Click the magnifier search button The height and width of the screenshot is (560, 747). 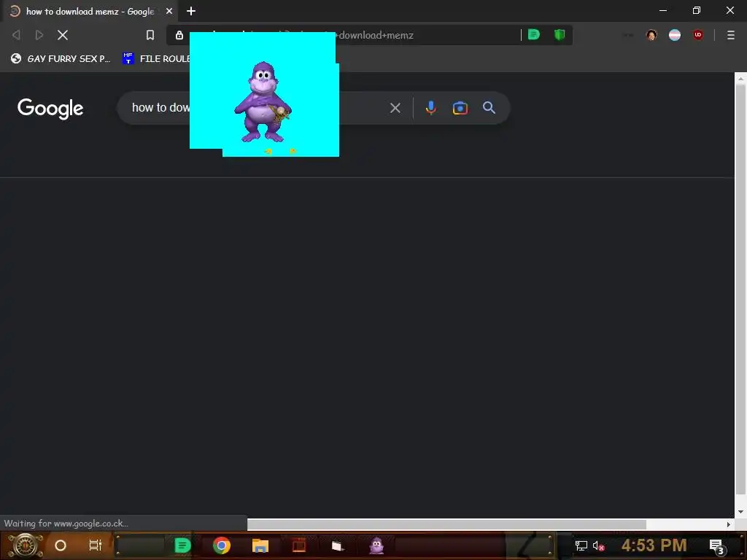coord(489,108)
